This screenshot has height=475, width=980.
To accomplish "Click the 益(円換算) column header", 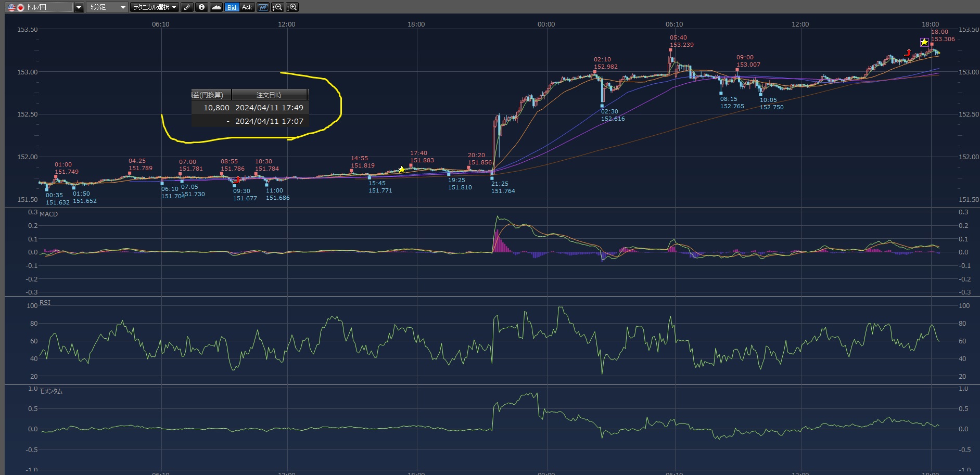I will pyautogui.click(x=210, y=95).
